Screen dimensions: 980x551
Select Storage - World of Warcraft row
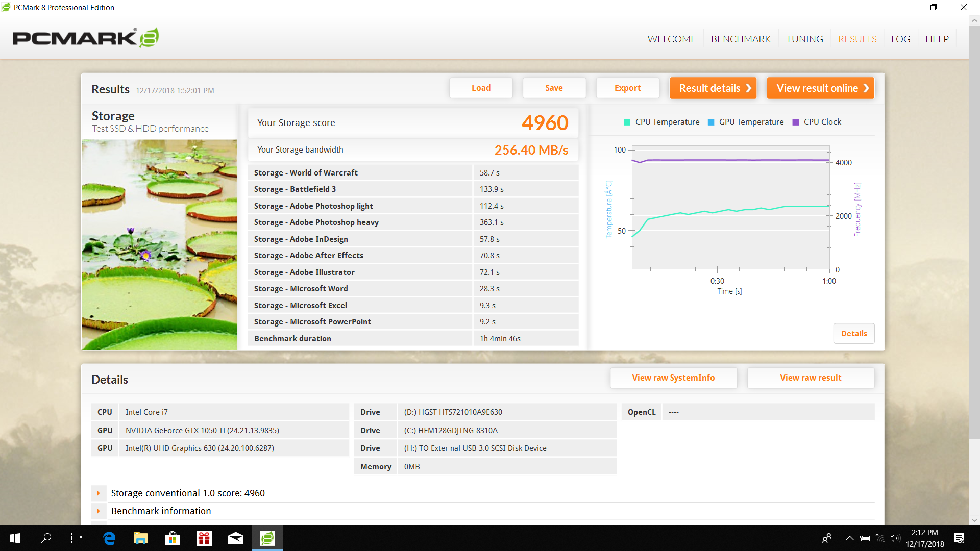click(x=413, y=172)
